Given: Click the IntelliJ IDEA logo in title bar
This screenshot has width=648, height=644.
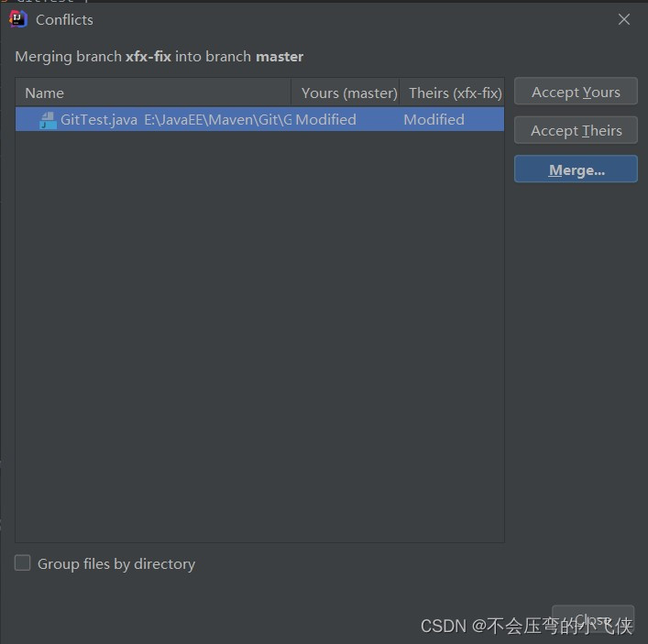Looking at the screenshot, I should click(x=18, y=19).
